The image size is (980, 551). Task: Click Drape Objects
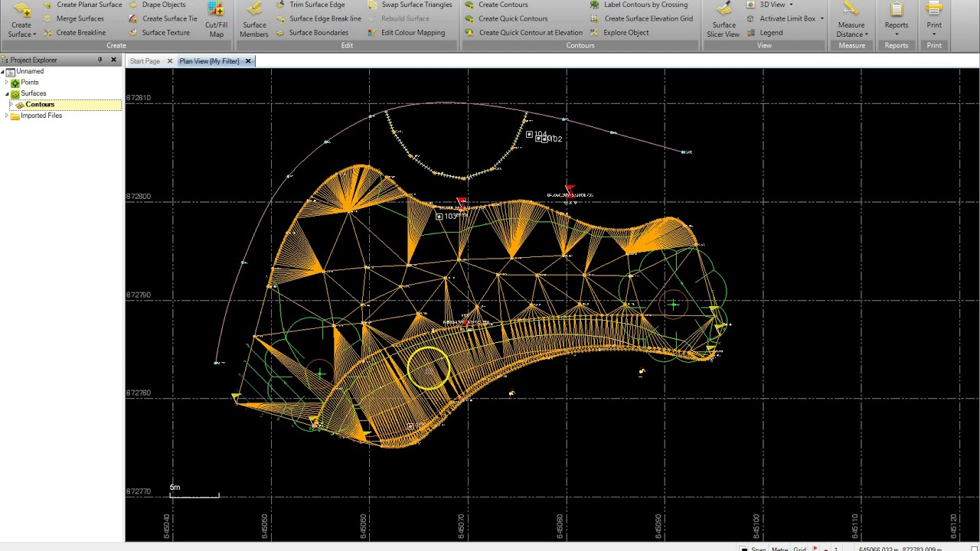pos(157,5)
